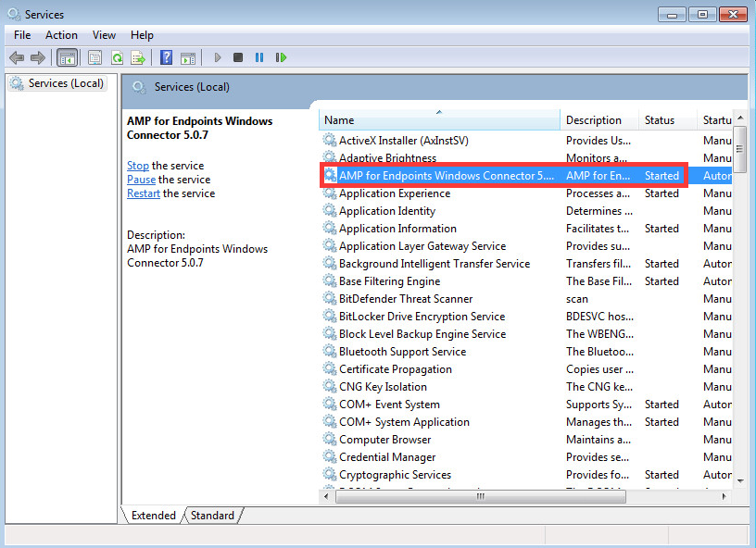Select Block Level Backup Engine Service
Viewport: 756px width, 548px height.
pyautogui.click(x=422, y=334)
